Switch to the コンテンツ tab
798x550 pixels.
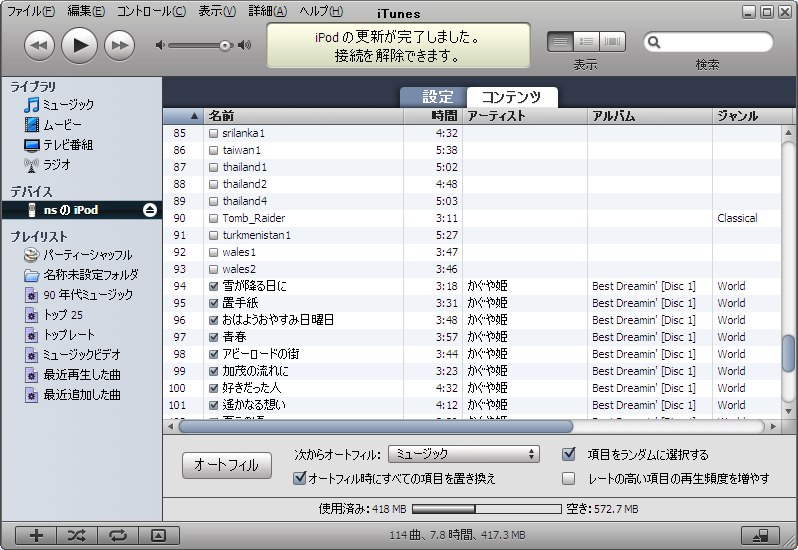pyautogui.click(x=512, y=97)
